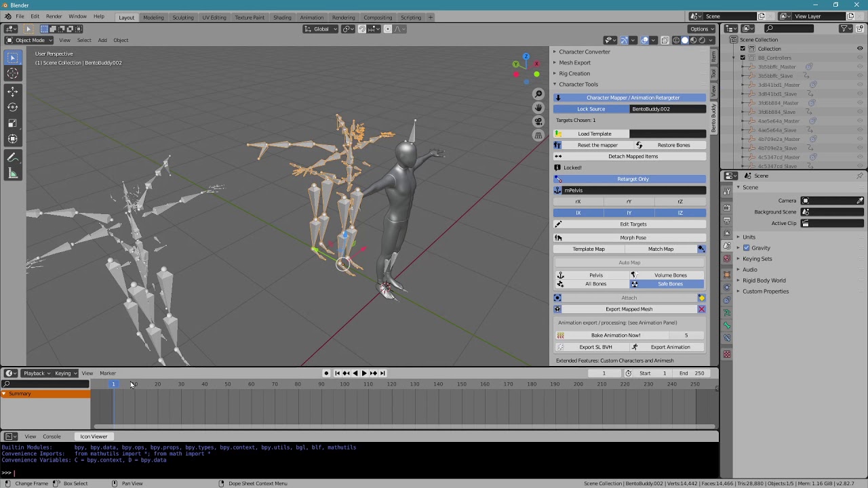Click the pan view hand icon
The image size is (868, 488).
pos(538,108)
